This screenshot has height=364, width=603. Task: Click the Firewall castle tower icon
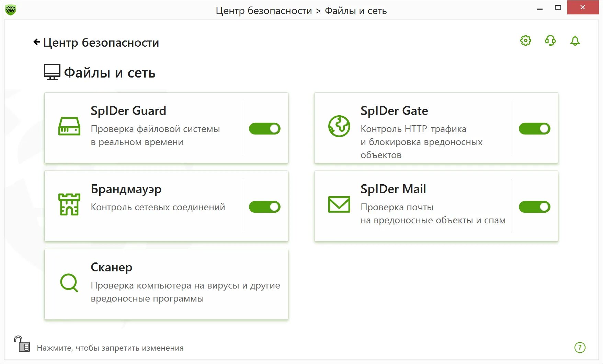pyautogui.click(x=69, y=204)
